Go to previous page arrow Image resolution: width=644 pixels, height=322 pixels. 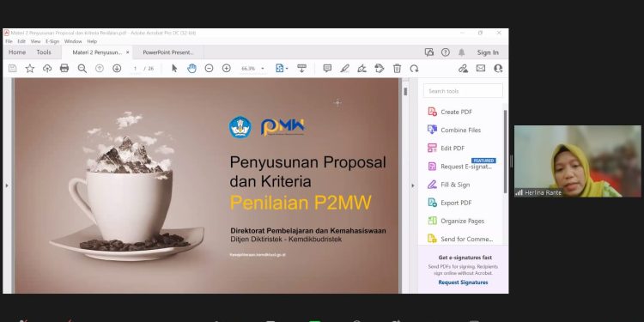100,69
